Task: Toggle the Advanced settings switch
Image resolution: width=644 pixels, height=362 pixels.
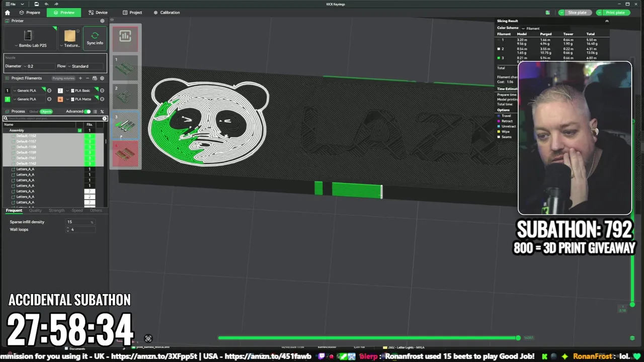Action: coord(88,112)
